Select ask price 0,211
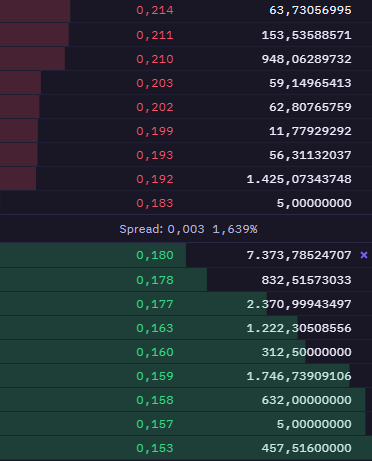372x461 pixels. pyautogui.click(x=155, y=35)
